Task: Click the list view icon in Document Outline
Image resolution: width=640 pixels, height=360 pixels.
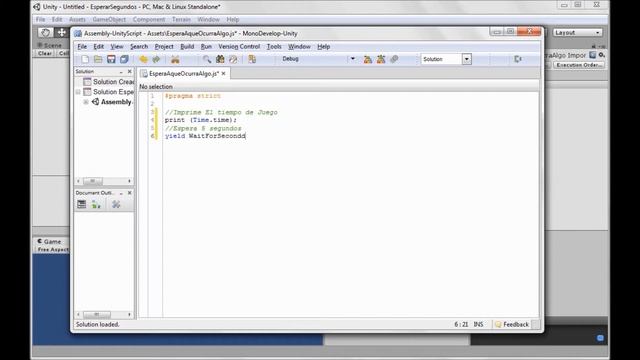Action: (x=82, y=204)
